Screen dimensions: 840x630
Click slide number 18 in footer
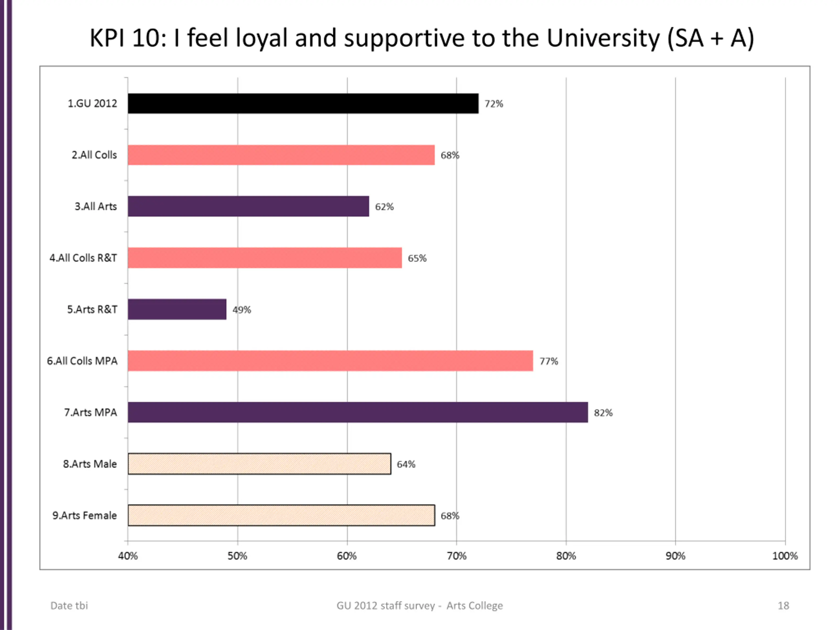(x=784, y=605)
